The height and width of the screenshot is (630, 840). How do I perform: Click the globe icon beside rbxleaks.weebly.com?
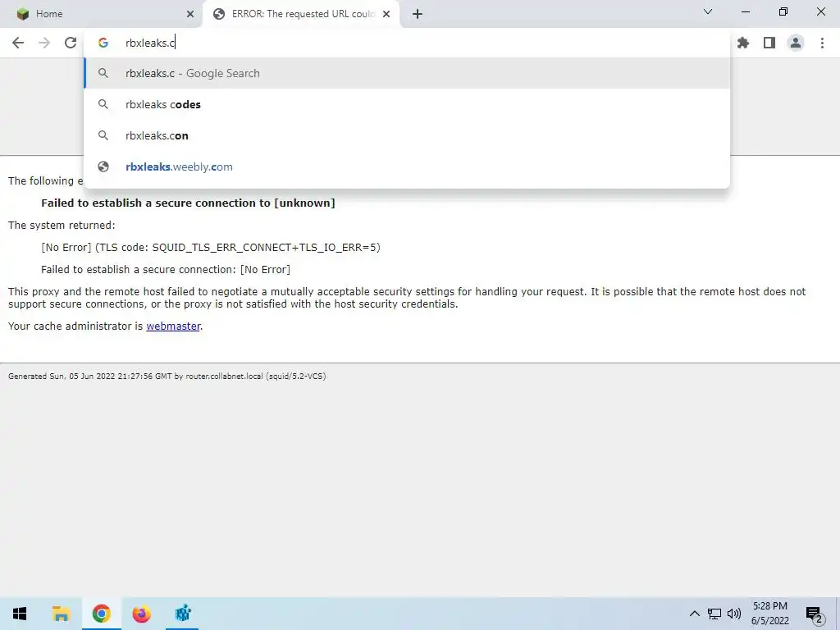click(x=103, y=167)
